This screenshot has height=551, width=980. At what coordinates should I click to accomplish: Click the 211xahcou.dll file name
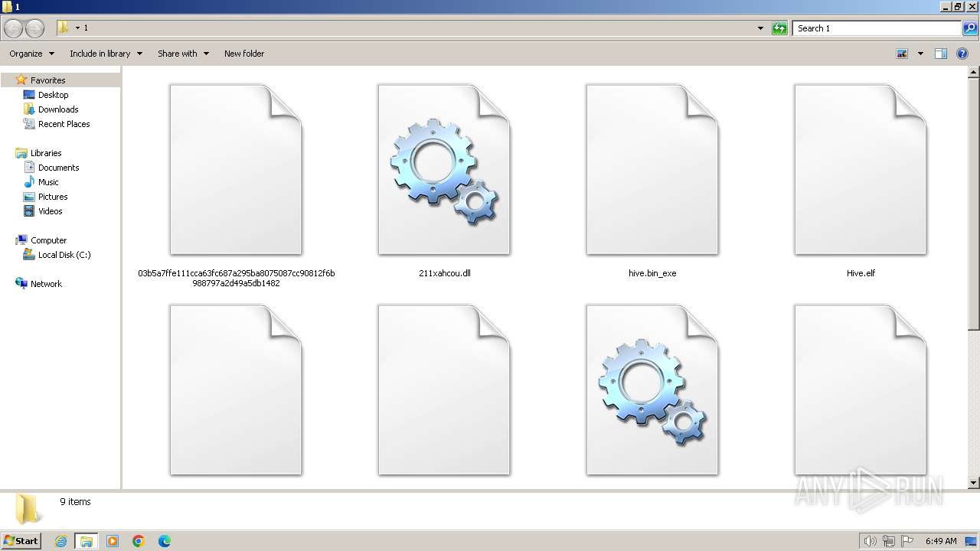pyautogui.click(x=445, y=273)
